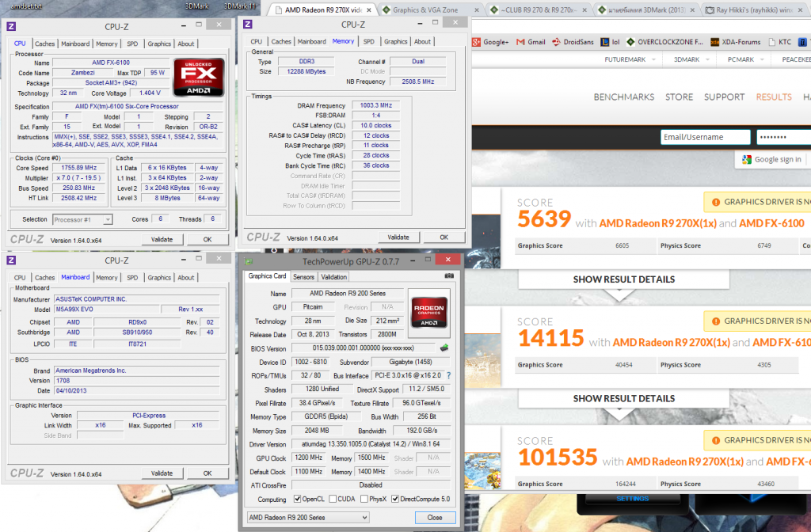Click the AMD FX processor logo in CPU-Z
Image resolution: width=811 pixels, height=532 pixels.
[x=199, y=77]
